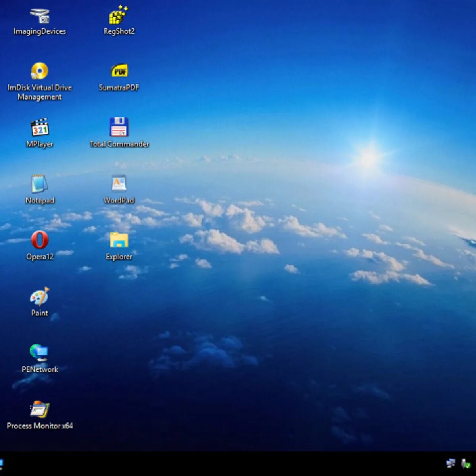Click the Opera12 browser icon

pyautogui.click(x=39, y=240)
